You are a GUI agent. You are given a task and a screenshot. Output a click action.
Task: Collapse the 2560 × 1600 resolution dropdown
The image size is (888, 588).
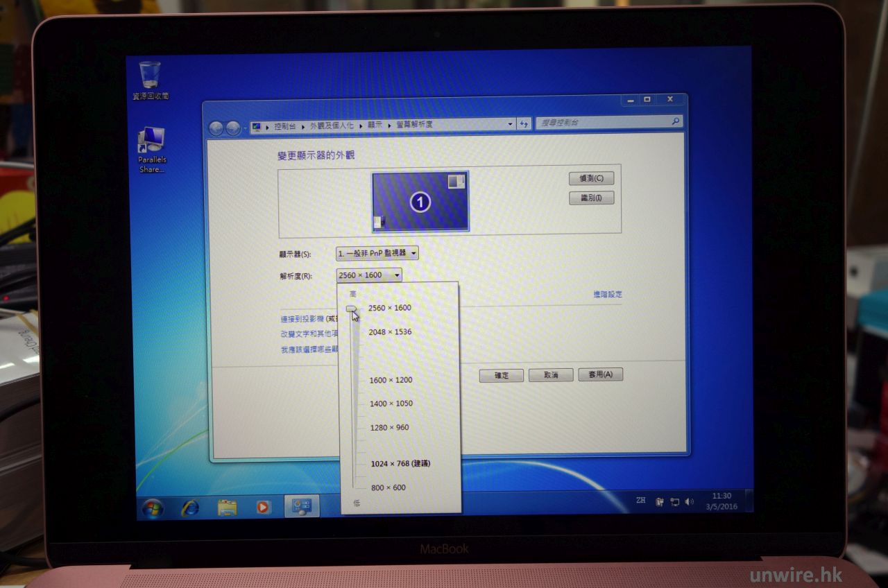(x=368, y=275)
